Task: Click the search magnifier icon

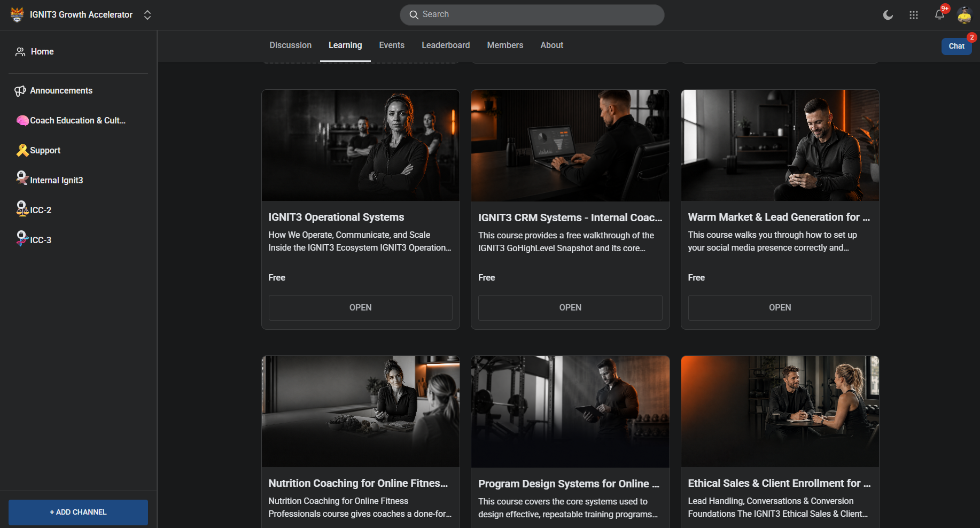Action: [414, 15]
